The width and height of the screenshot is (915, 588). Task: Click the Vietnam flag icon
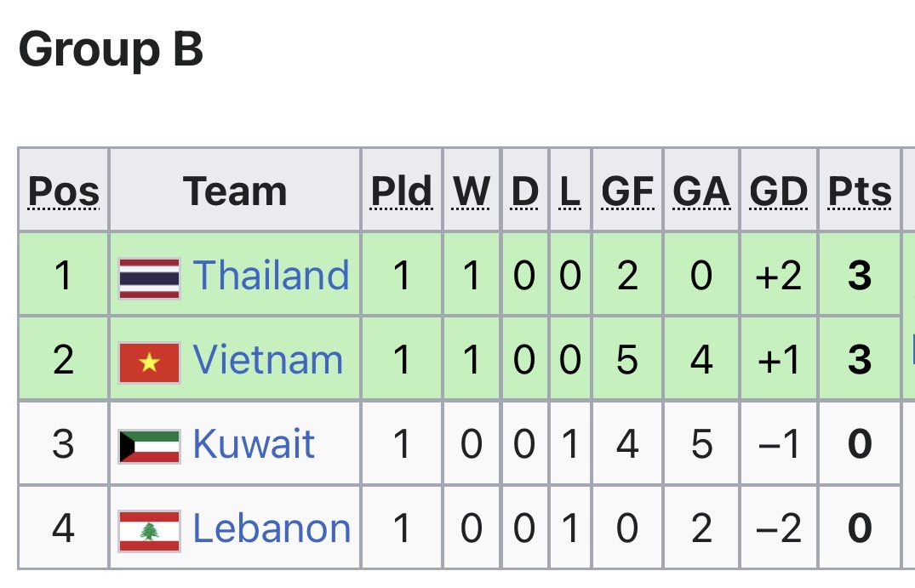[x=149, y=362]
